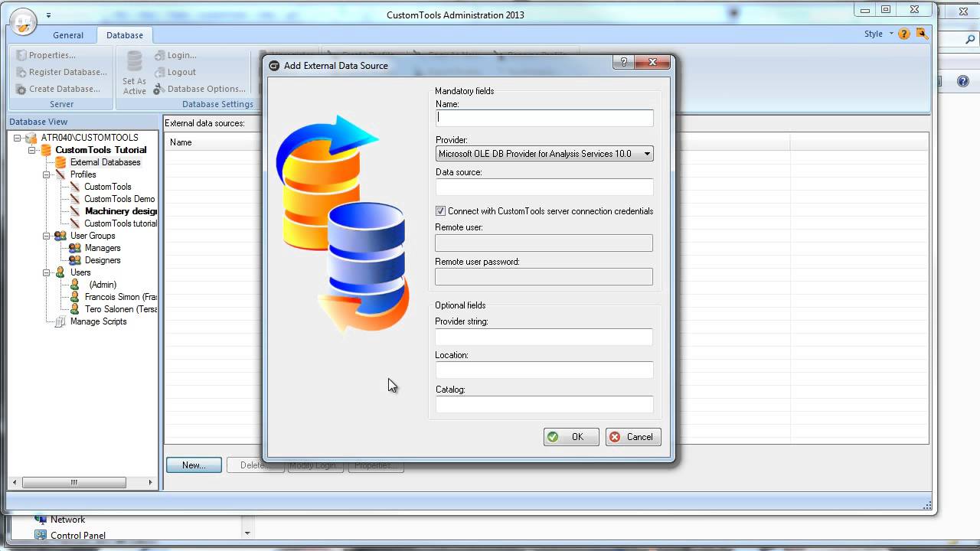Viewport: 980px width, 551px height.
Task: Click the icon right of the ribbon help
Action: point(922,34)
